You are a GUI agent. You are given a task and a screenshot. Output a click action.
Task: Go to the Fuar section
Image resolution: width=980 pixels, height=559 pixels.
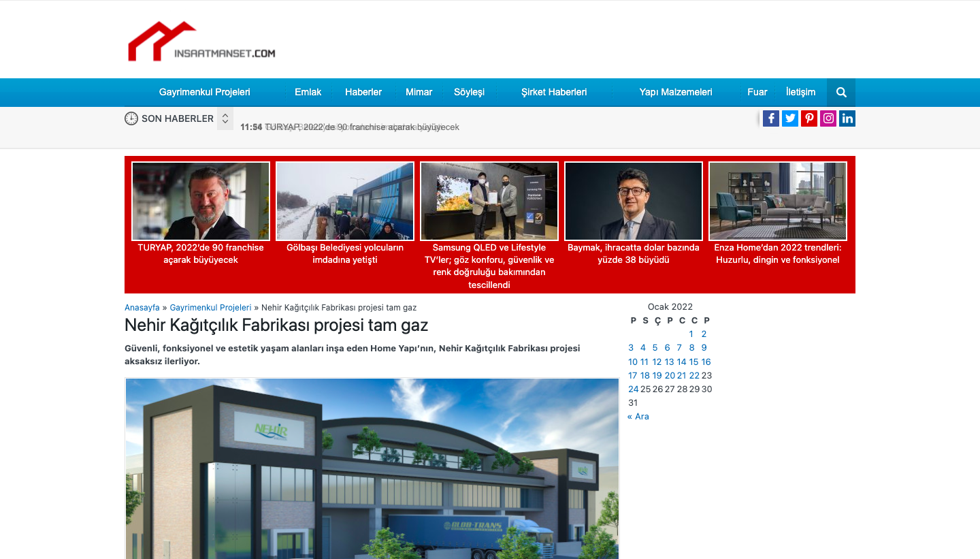pyautogui.click(x=757, y=93)
